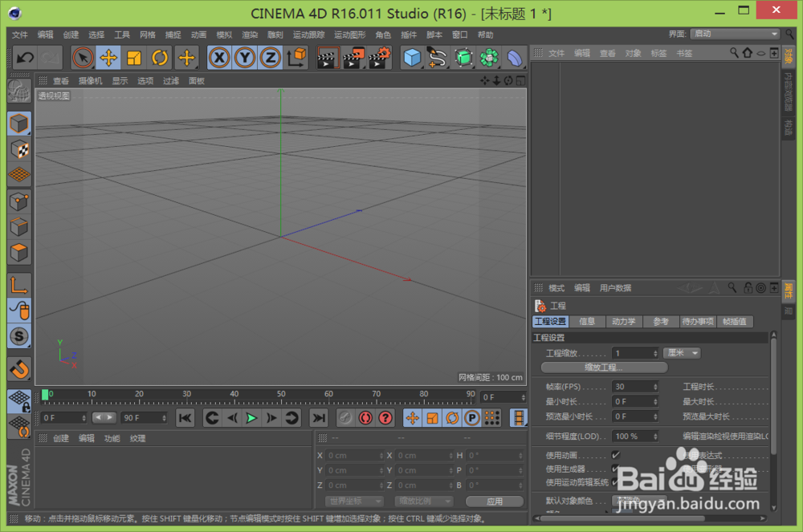
Task: Toggle locked workplane icon
Action: tap(19, 401)
